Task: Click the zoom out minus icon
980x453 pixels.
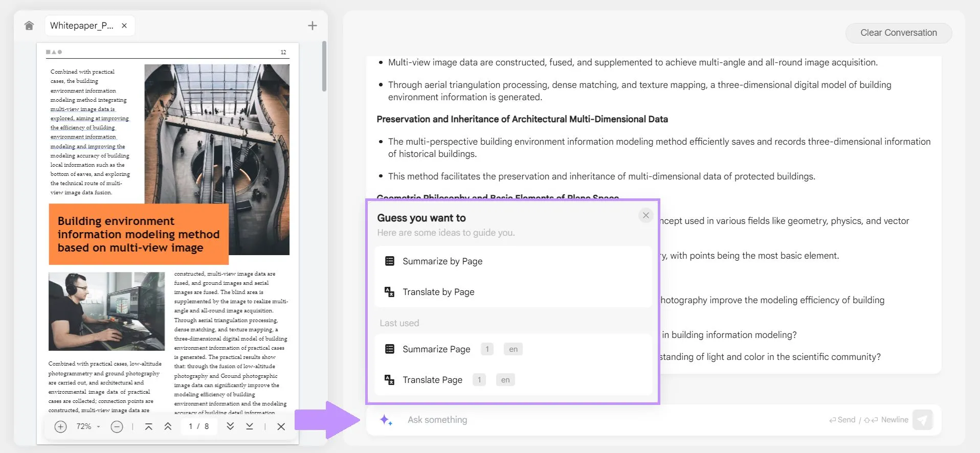Action: 117,426
